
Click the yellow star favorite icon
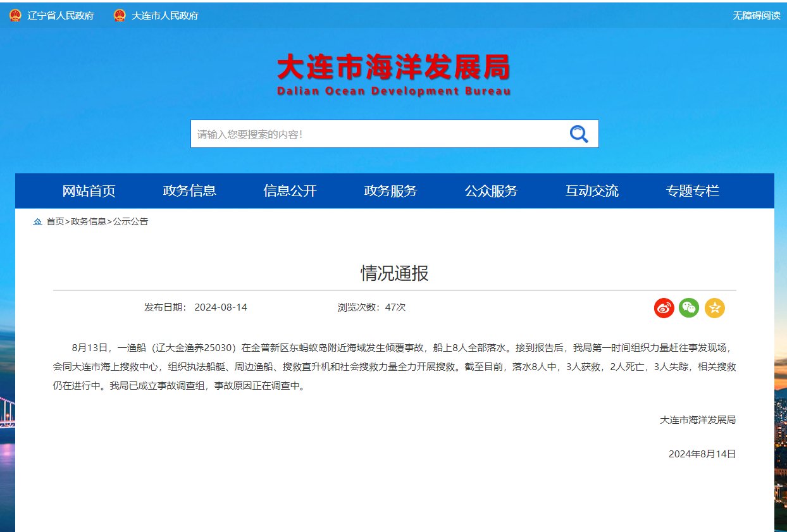pyautogui.click(x=715, y=308)
